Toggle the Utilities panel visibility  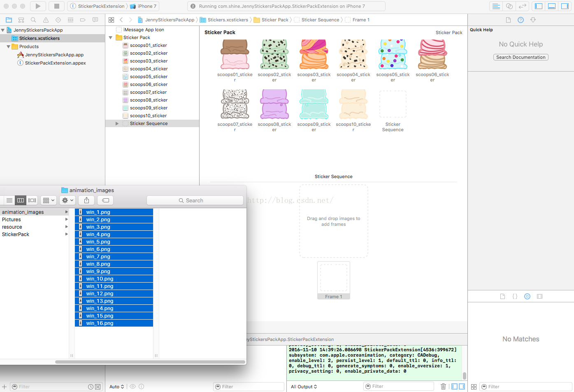pyautogui.click(x=565, y=6)
